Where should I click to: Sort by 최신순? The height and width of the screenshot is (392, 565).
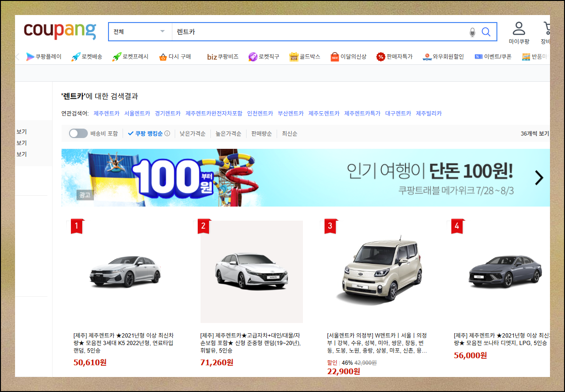click(x=289, y=134)
